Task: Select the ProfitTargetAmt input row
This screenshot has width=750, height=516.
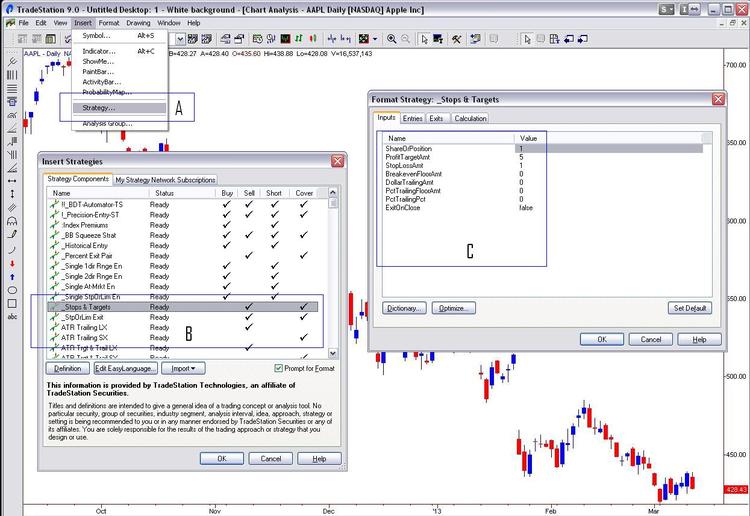Action: click(x=543, y=157)
